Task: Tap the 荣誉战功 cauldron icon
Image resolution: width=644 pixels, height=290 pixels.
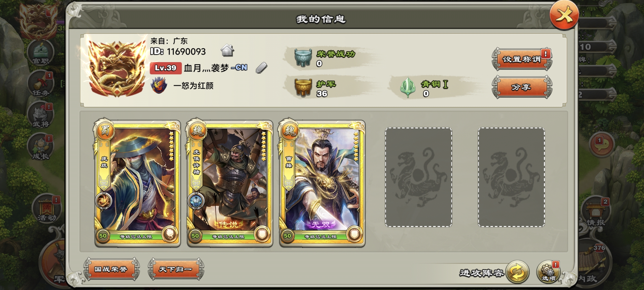Action: coord(303,58)
